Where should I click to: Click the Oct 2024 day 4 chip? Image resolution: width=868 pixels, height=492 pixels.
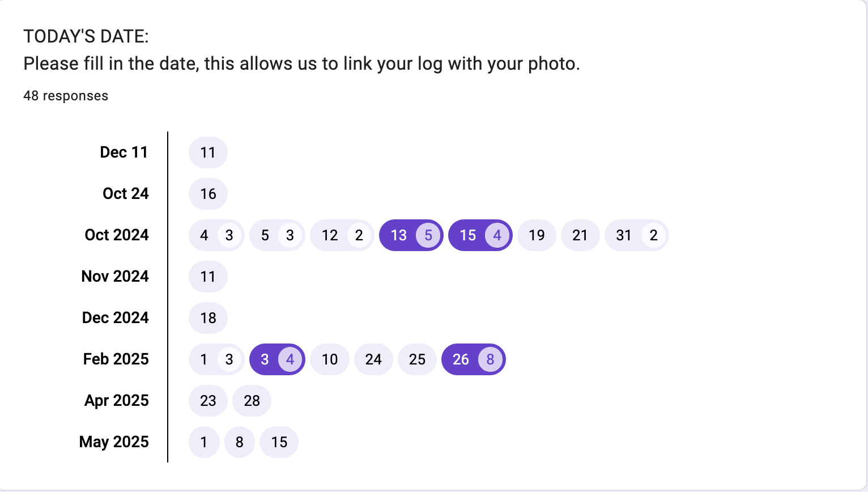coord(216,235)
